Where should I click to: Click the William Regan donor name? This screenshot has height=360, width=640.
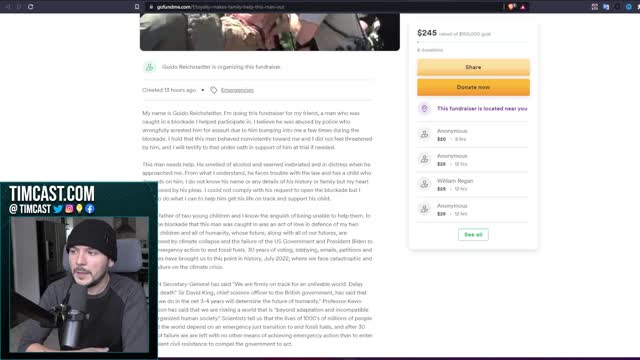455,181
